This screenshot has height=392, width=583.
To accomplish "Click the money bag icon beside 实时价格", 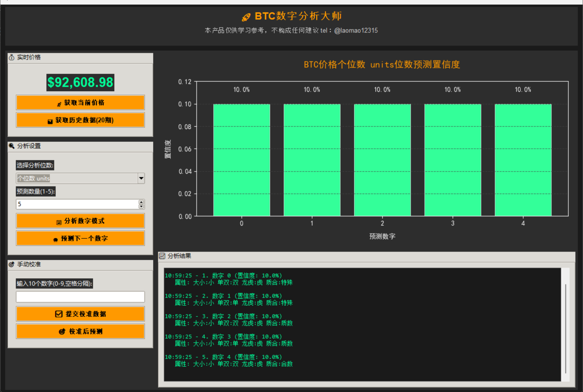I will (x=11, y=58).
